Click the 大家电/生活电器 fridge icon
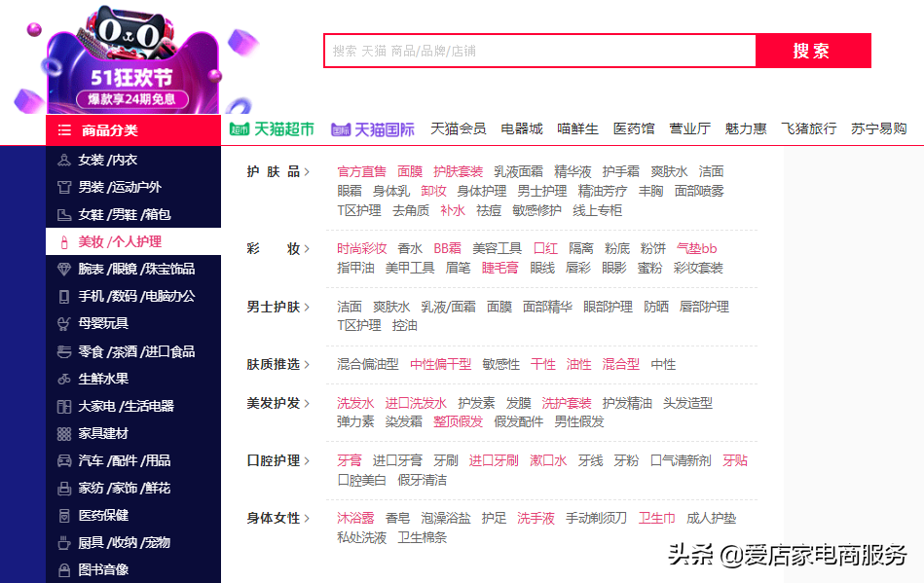924x583 pixels. [63, 406]
